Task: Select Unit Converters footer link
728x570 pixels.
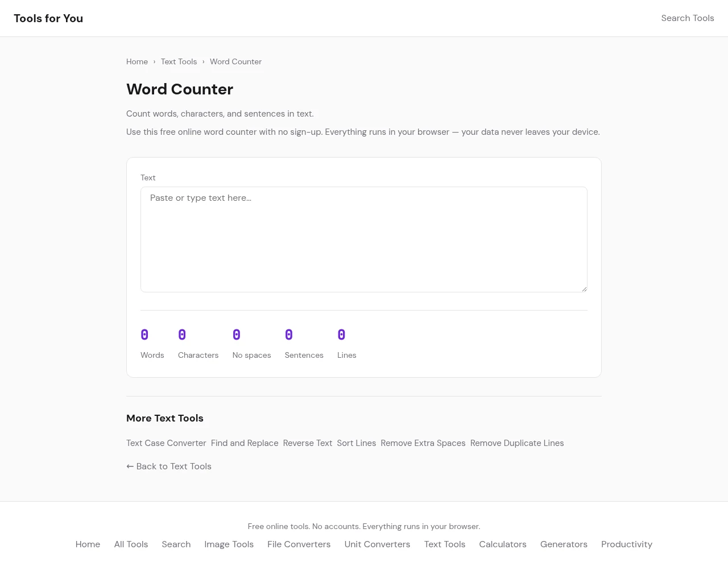Action: (377, 544)
